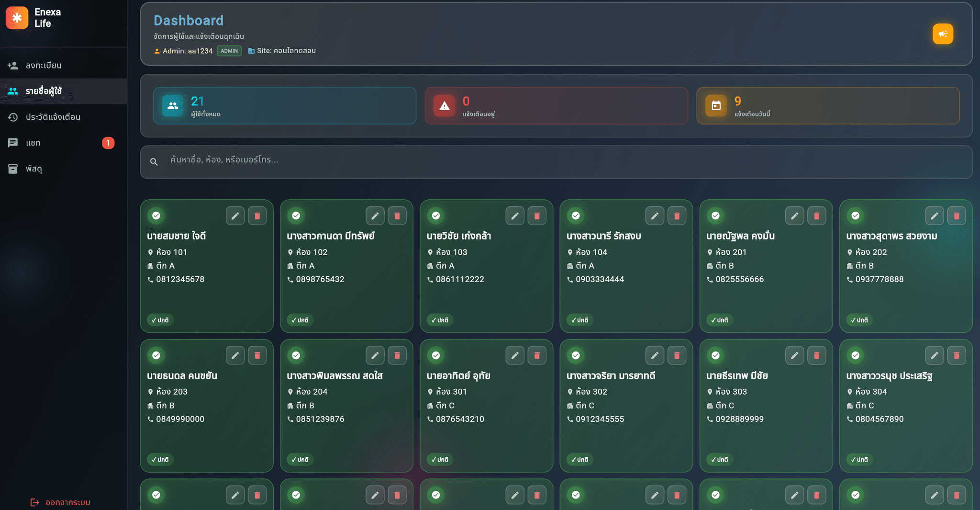
Task: Click the ปกติ status badge on นายธนดล คนขยัน
Action: [160, 459]
